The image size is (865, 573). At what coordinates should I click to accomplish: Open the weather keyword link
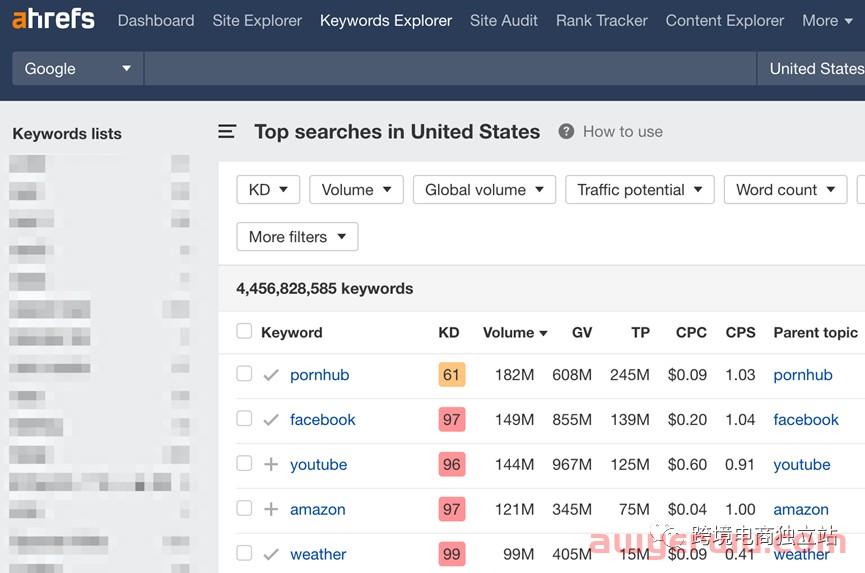pos(318,554)
